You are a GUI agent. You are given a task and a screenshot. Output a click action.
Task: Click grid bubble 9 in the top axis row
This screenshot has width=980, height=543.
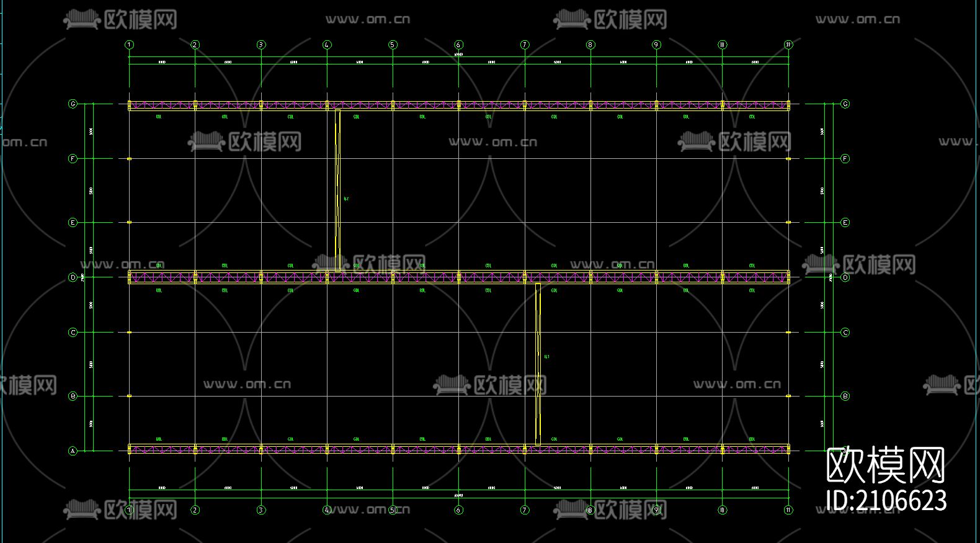656,45
